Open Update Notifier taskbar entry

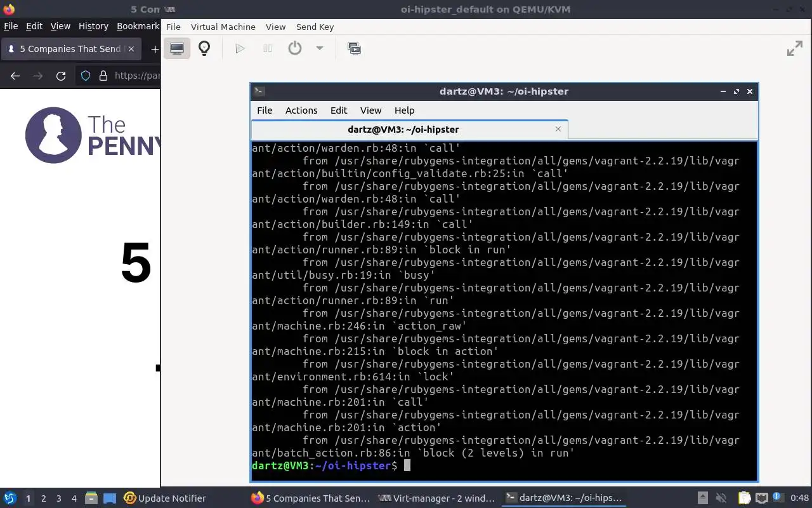click(165, 498)
